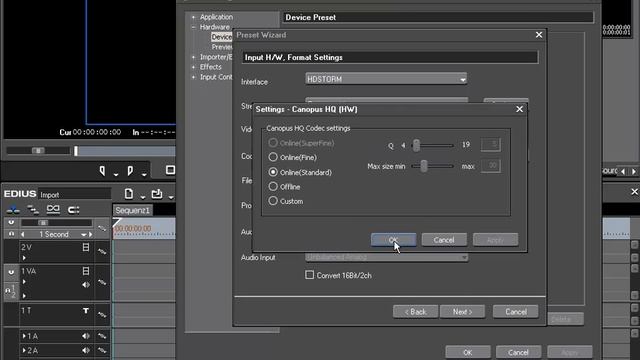Click Apply in the Canopus HQ settings dialog
This screenshot has width=640, height=360.
point(496,240)
